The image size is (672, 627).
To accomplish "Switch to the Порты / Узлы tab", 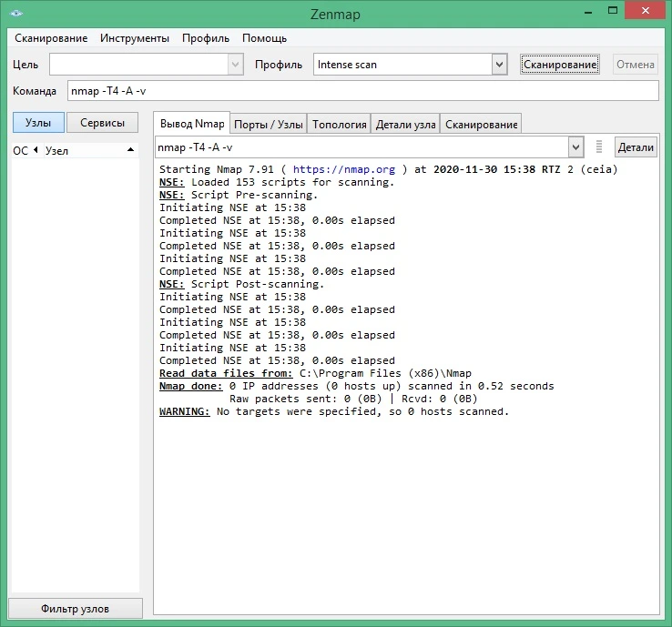I will pyautogui.click(x=269, y=124).
